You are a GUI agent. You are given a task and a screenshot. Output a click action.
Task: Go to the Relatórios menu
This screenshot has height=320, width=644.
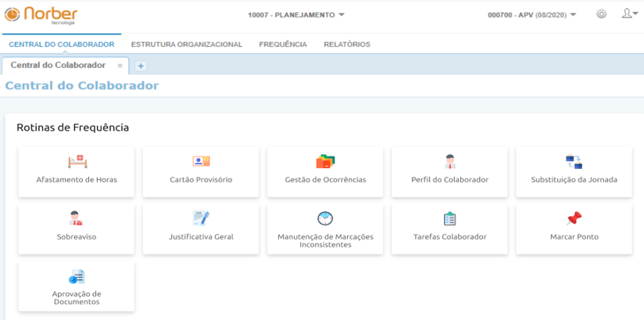coord(347,45)
